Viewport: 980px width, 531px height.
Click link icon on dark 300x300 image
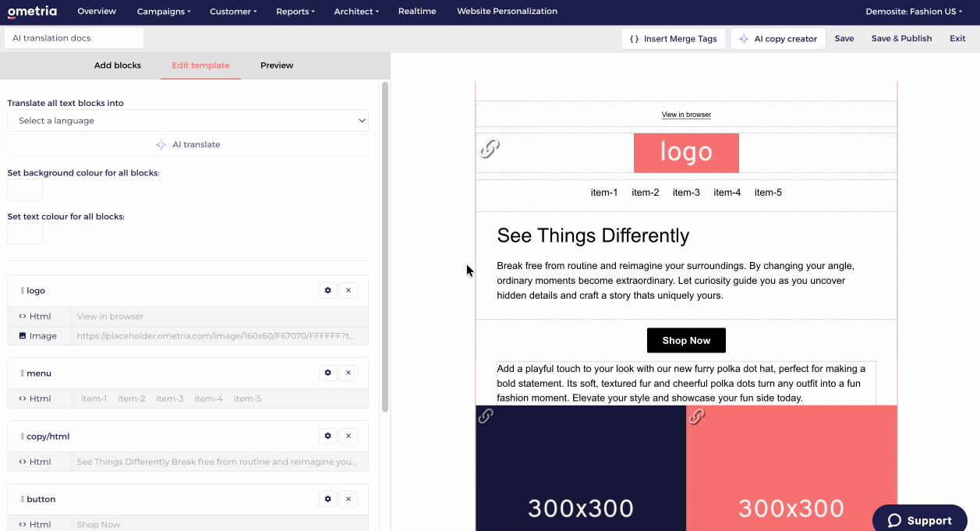(x=486, y=416)
